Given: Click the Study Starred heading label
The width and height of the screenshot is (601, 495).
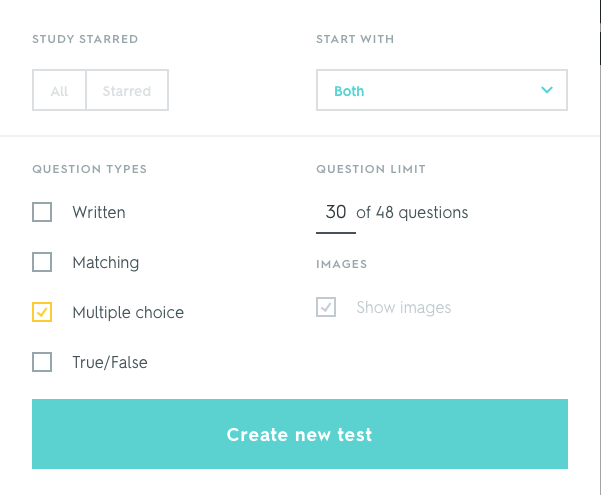Looking at the screenshot, I should 85,39.
